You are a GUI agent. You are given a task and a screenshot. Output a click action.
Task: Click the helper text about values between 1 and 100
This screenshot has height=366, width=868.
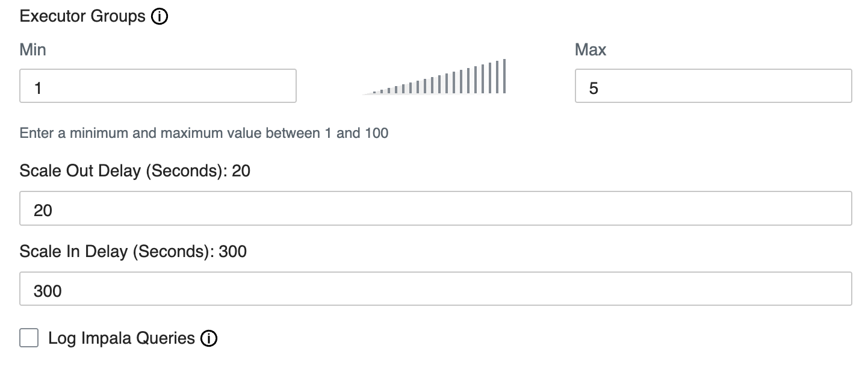203,133
